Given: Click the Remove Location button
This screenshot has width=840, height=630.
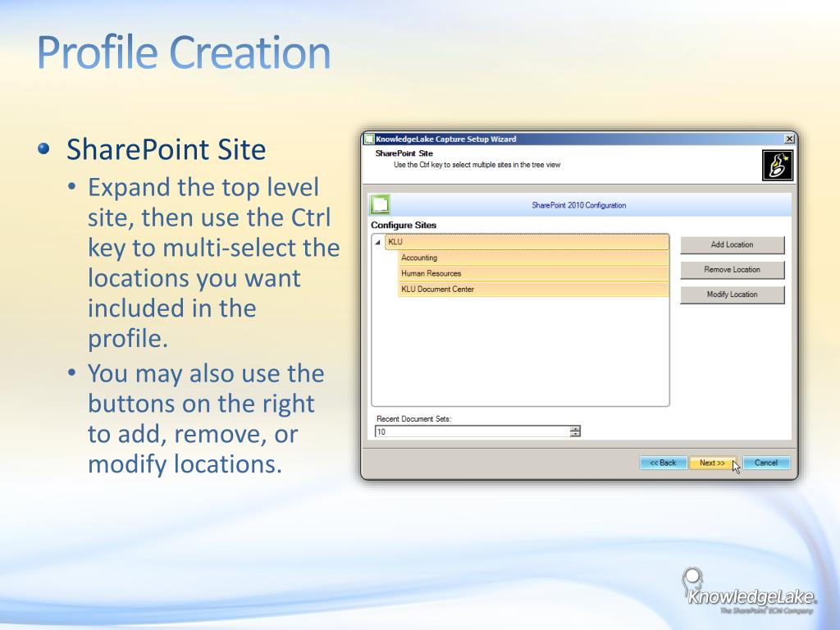Looking at the screenshot, I should pyautogui.click(x=733, y=270).
